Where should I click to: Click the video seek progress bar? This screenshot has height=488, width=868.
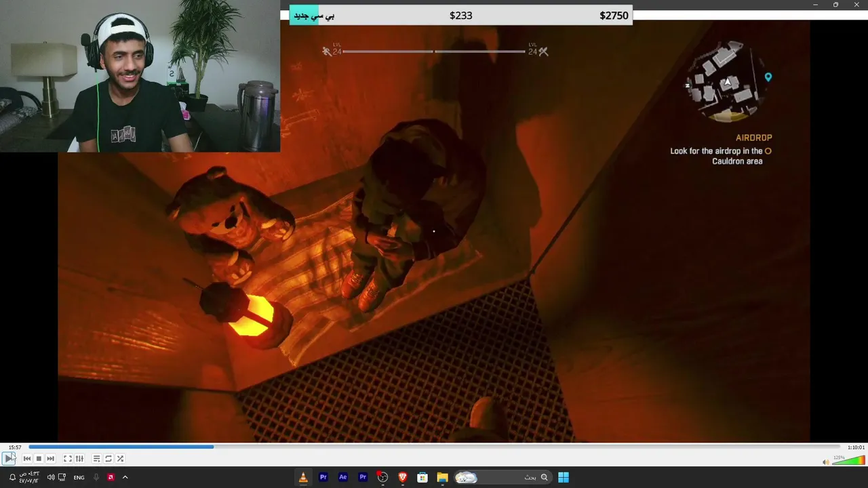434,447
